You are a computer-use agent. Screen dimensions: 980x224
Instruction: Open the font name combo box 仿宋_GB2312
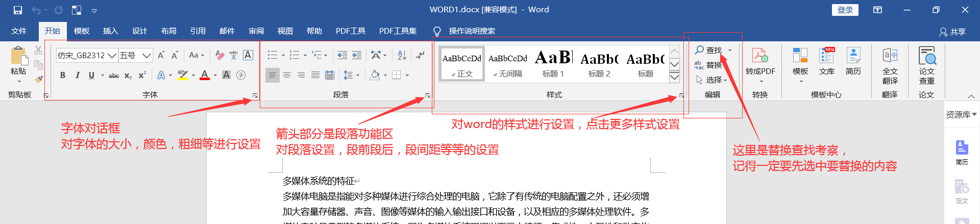pos(87,55)
